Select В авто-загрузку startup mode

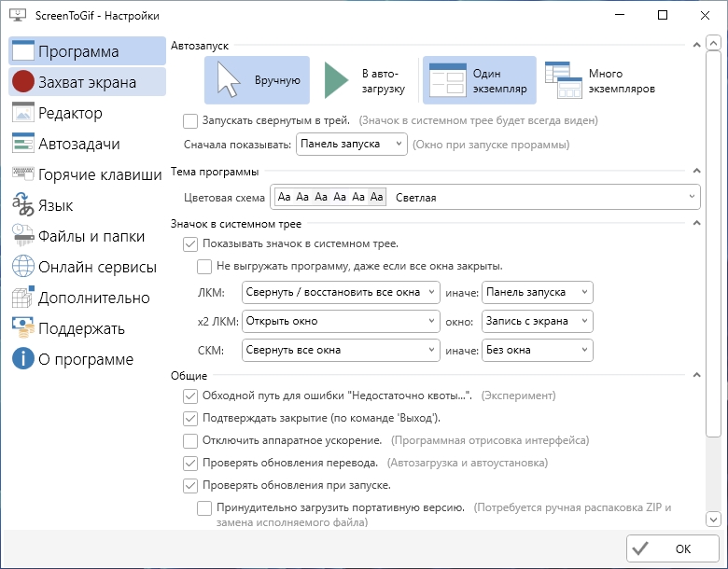(364, 80)
